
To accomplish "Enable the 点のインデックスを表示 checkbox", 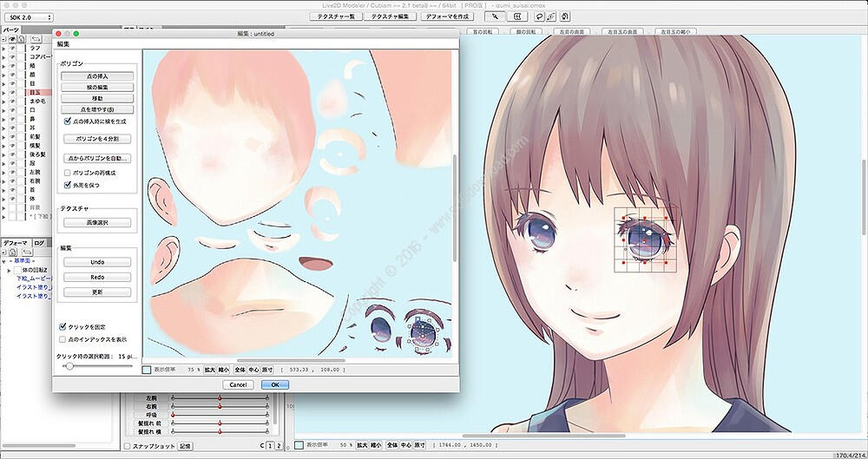I will (62, 339).
